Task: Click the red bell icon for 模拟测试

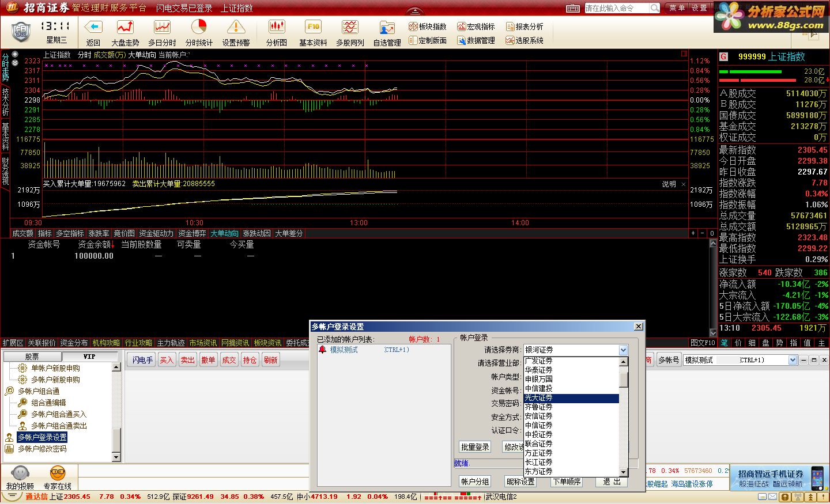Action: coord(322,350)
